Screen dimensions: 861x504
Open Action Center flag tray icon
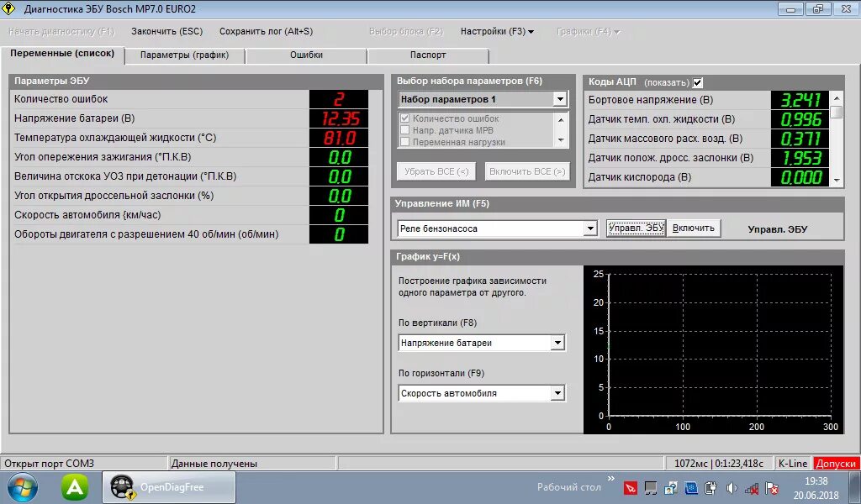pyautogui.click(x=772, y=487)
